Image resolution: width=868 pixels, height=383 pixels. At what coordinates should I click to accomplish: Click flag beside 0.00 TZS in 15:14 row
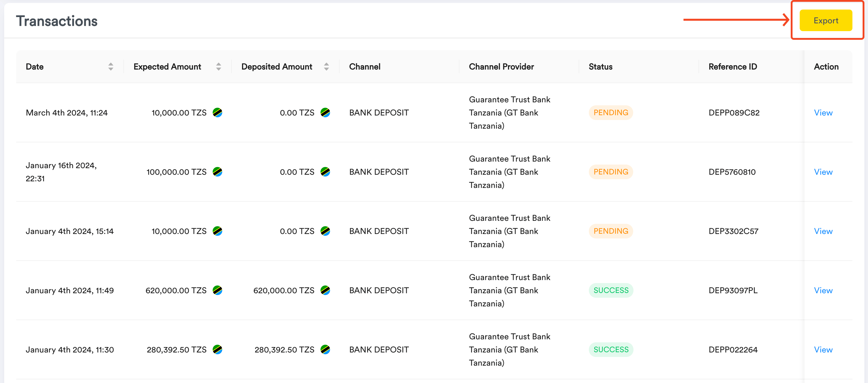325,231
